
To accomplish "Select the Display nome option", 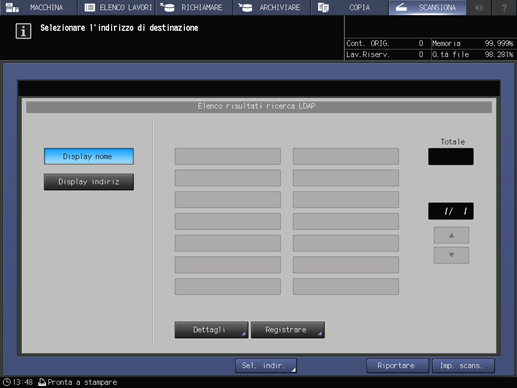I will coord(89,156).
